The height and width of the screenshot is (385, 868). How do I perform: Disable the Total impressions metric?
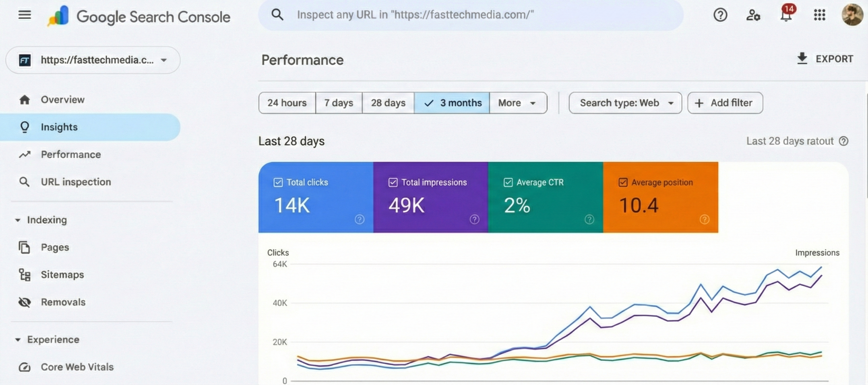(392, 182)
